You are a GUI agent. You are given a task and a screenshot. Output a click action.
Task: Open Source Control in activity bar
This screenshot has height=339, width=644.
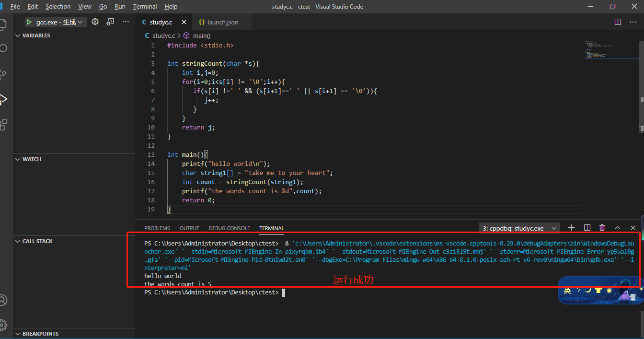(3, 74)
